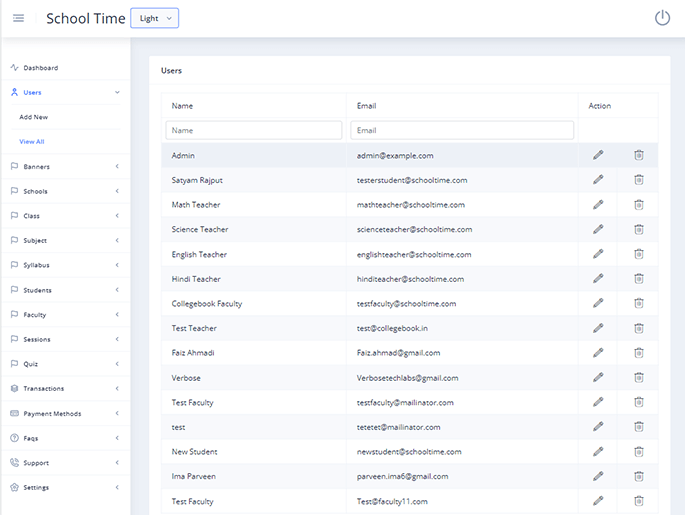Open the Faqs sidebar item
The image size is (685, 515).
(66, 438)
